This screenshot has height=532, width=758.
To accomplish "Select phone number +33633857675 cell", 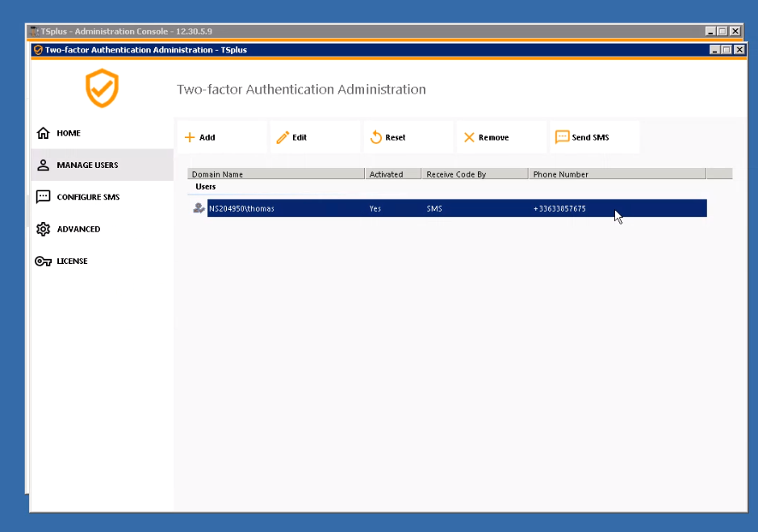I will pyautogui.click(x=559, y=208).
